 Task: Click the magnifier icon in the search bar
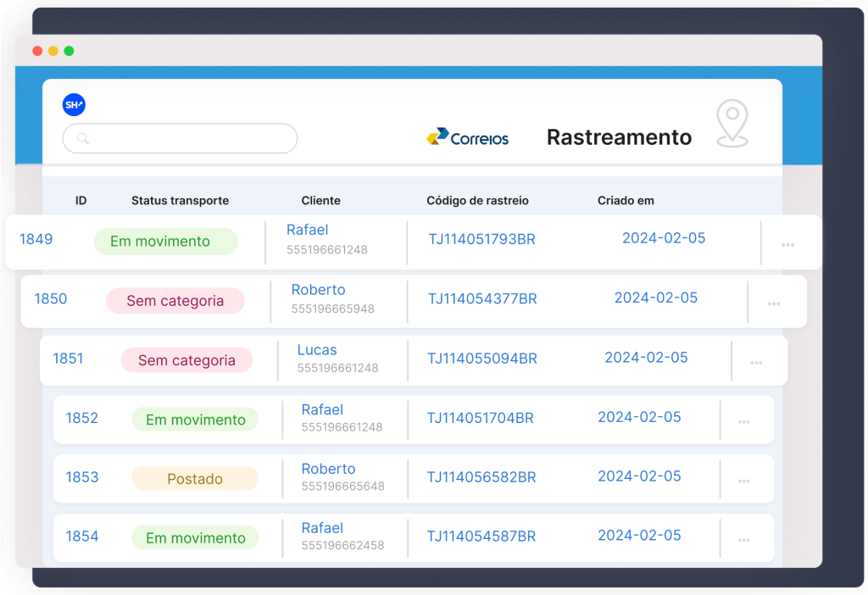click(81, 138)
